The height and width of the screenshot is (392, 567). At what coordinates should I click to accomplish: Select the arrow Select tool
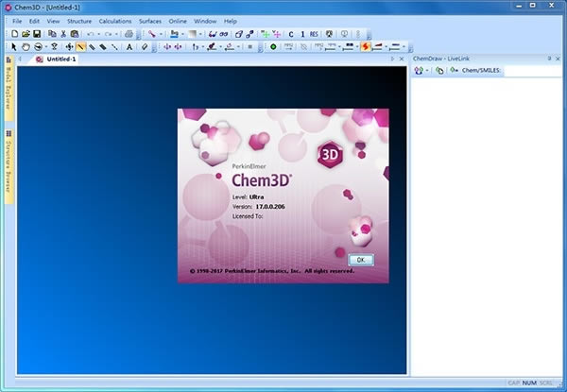[13, 46]
